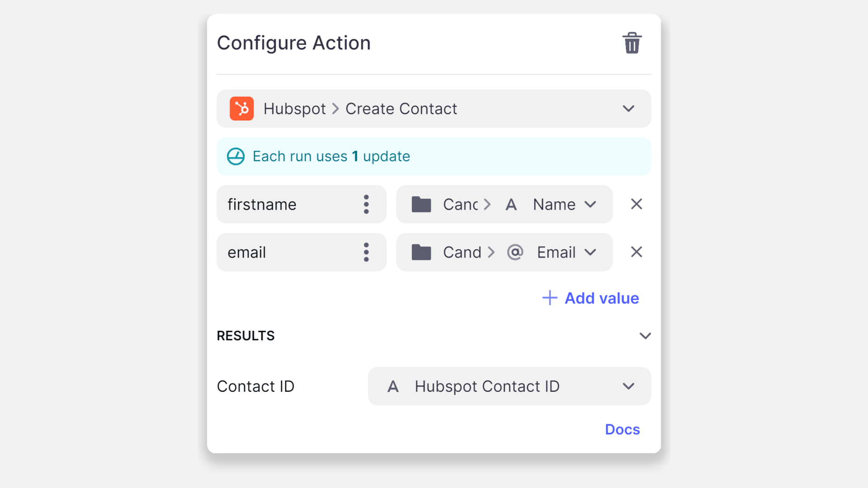Click the orange Hubspot logo icon
Screen dimensions: 868x488
[x=241, y=108]
